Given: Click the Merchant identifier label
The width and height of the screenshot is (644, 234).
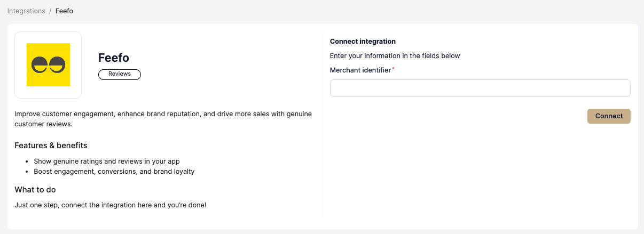Looking at the screenshot, I should [360, 70].
